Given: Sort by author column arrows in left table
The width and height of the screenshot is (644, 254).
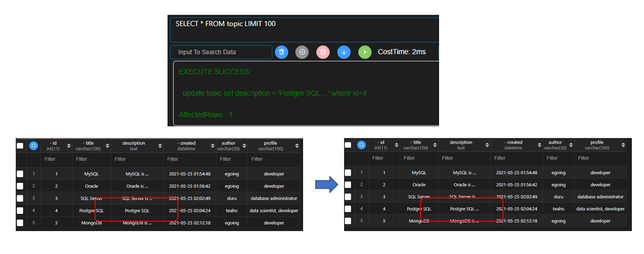Looking at the screenshot, I should coord(244,146).
